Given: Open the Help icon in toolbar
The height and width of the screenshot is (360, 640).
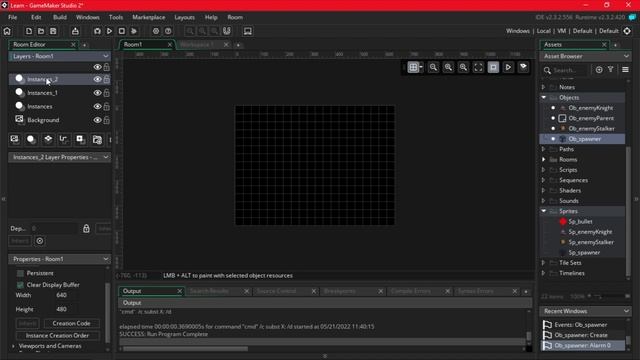Looking at the screenshot, I should click(168, 31).
